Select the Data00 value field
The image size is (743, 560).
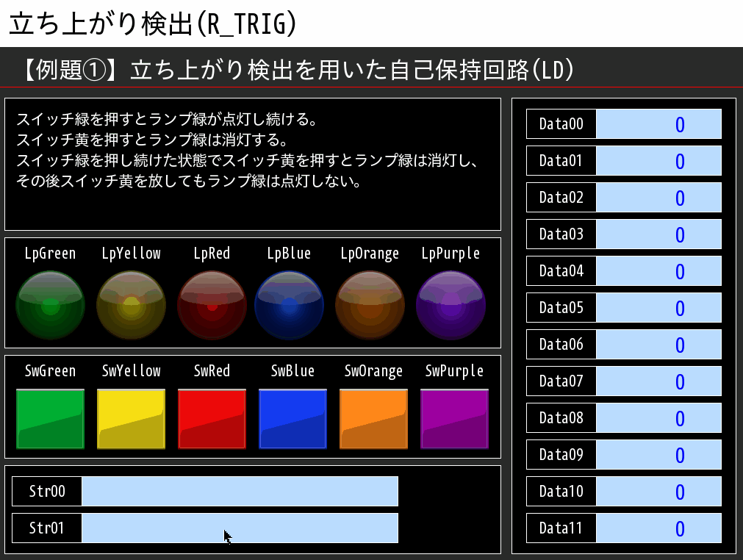pos(658,124)
